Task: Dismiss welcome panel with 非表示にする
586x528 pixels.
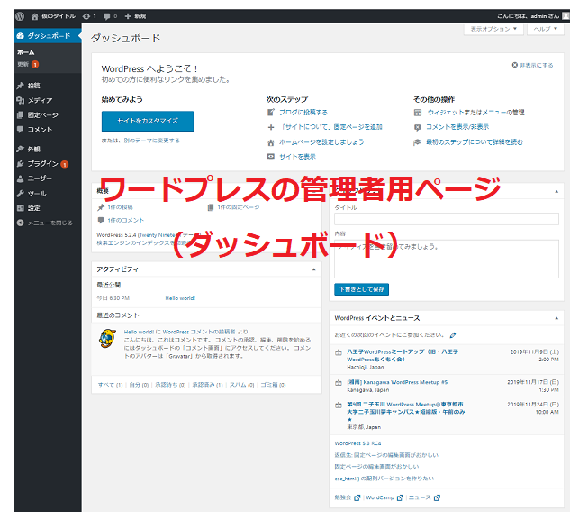Action: pos(532,65)
